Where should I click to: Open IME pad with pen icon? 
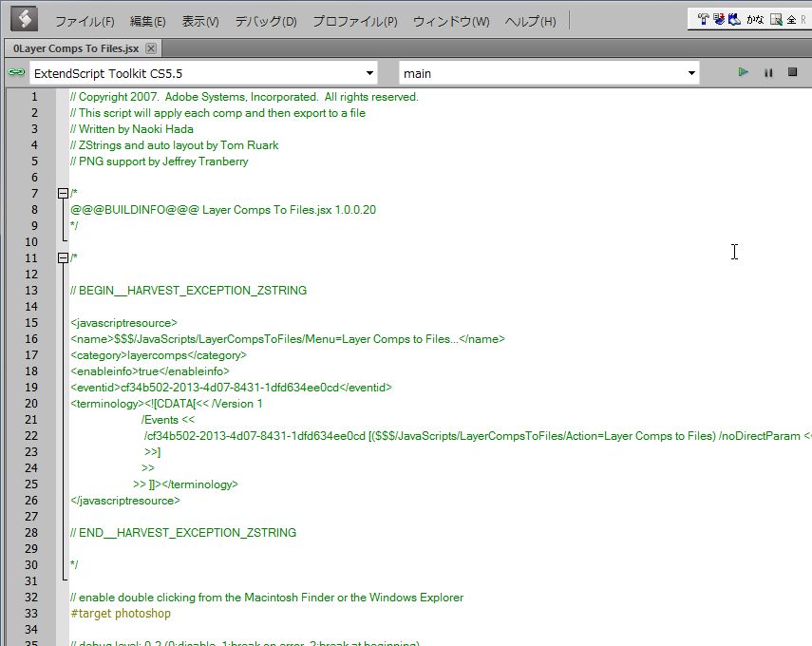point(776,20)
